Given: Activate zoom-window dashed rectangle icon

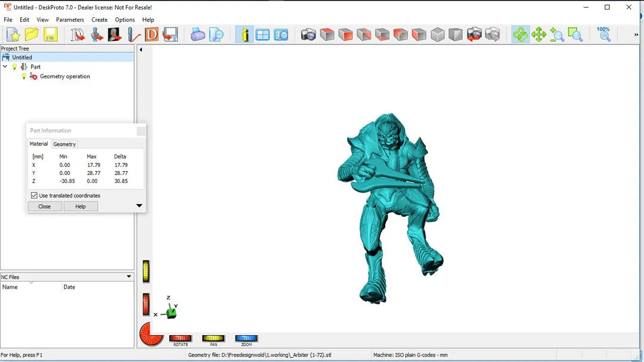Looking at the screenshot, I should click(575, 35).
